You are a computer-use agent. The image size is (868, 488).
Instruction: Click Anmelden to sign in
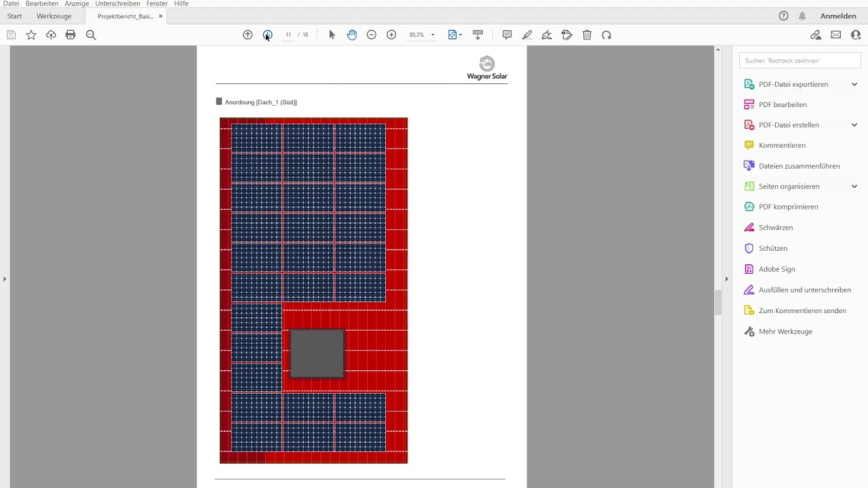click(838, 16)
